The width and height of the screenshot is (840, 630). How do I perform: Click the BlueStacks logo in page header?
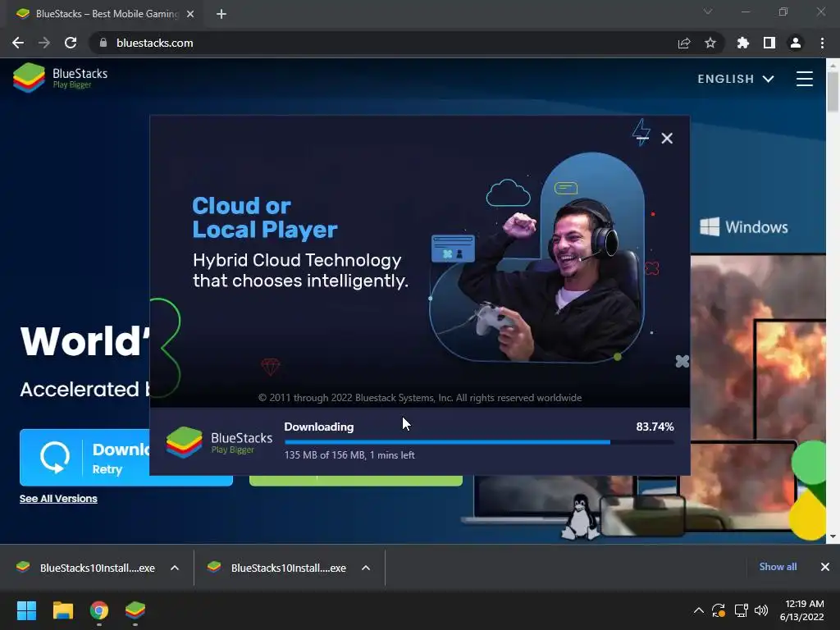[x=60, y=78]
